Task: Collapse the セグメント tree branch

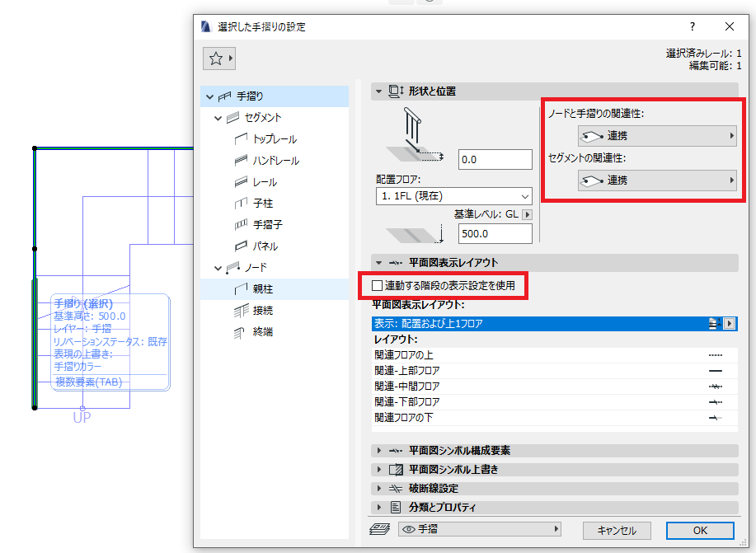Action: click(x=218, y=118)
